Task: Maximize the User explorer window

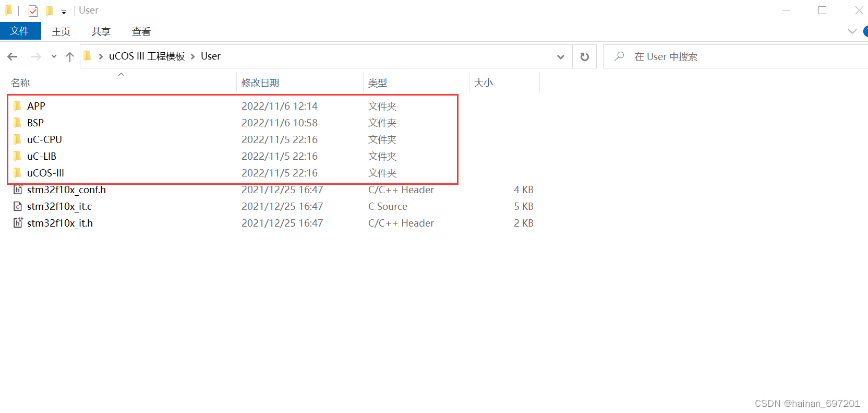Action: tap(823, 10)
